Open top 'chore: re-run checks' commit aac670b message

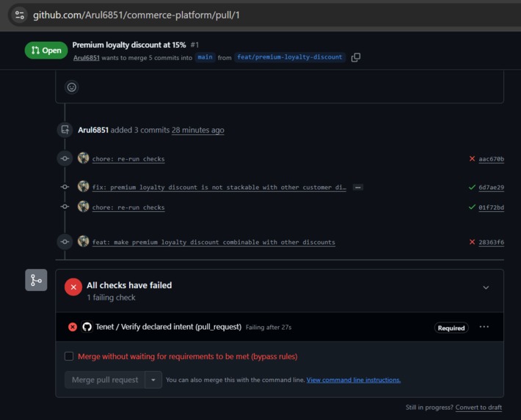point(128,159)
